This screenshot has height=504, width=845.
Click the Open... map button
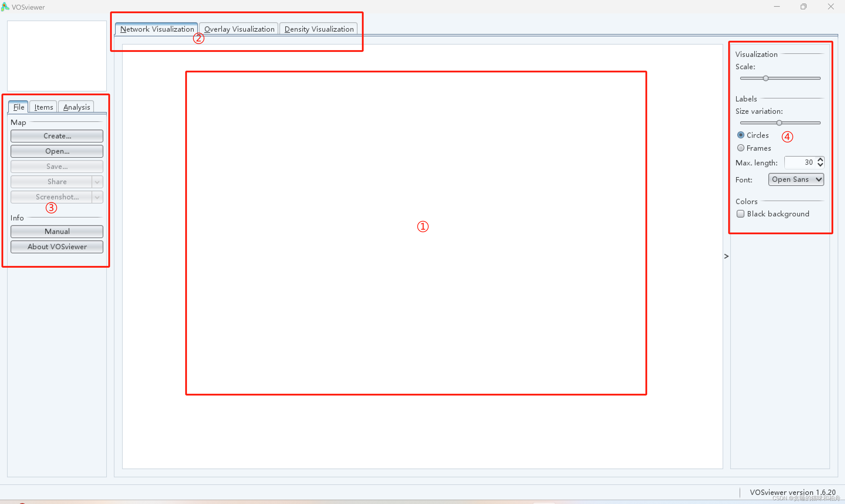pyautogui.click(x=57, y=151)
